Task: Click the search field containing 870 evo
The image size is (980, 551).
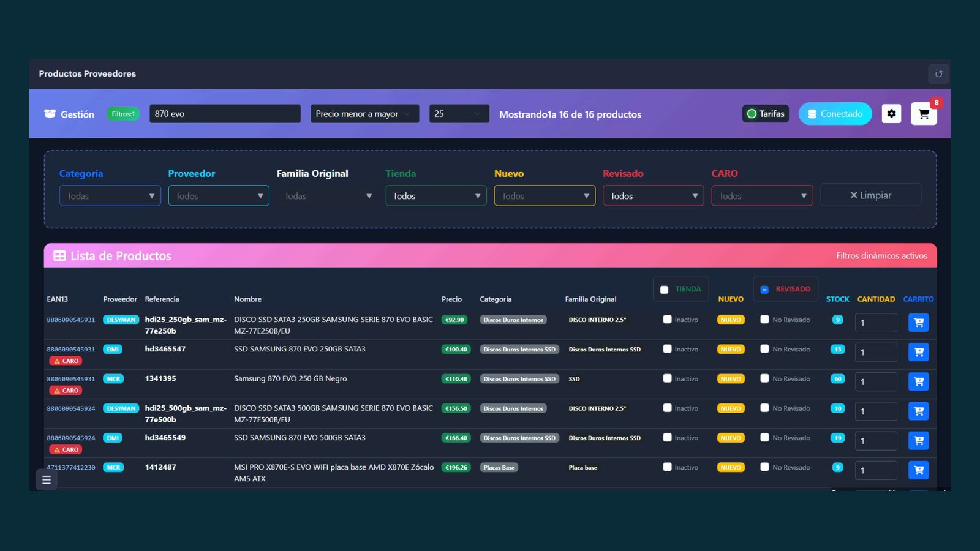Action: click(225, 114)
